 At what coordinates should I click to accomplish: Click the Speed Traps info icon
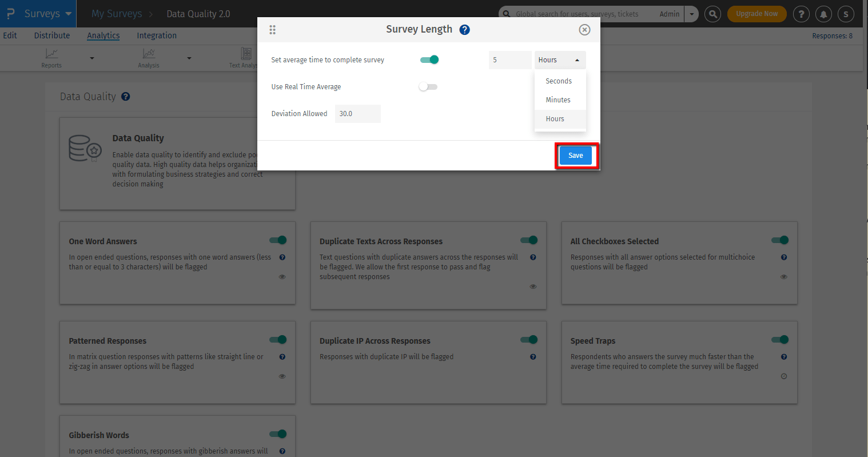click(x=783, y=356)
